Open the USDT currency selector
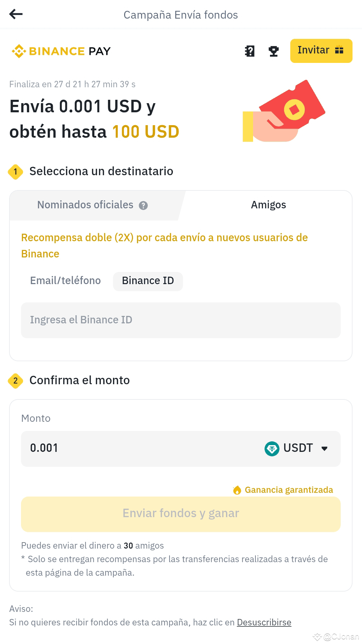The image size is (362, 644). 296,448
